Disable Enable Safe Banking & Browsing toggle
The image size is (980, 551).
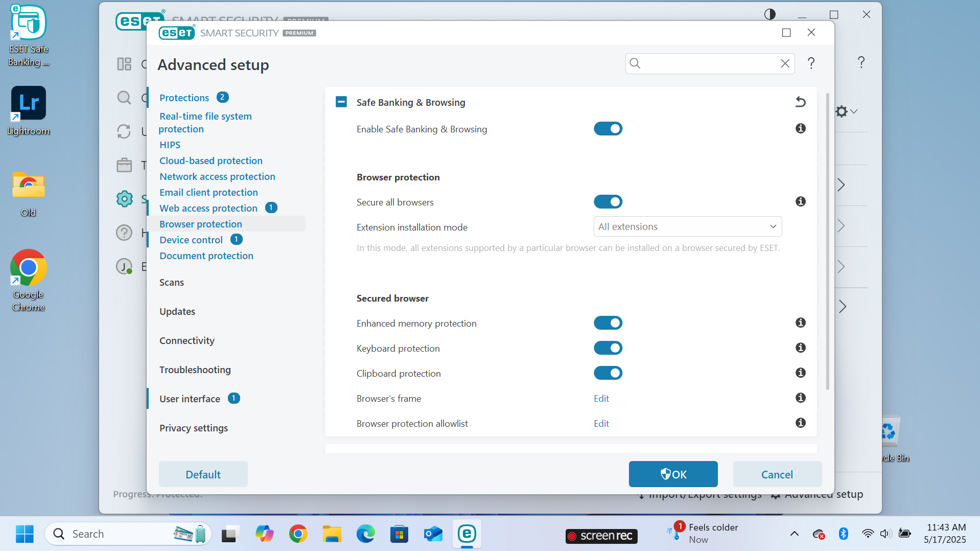point(608,129)
